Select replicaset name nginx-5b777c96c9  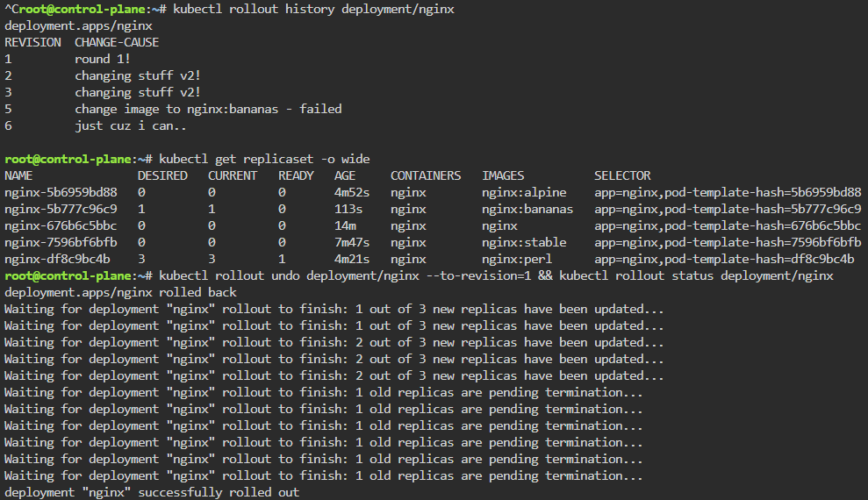coord(61,209)
